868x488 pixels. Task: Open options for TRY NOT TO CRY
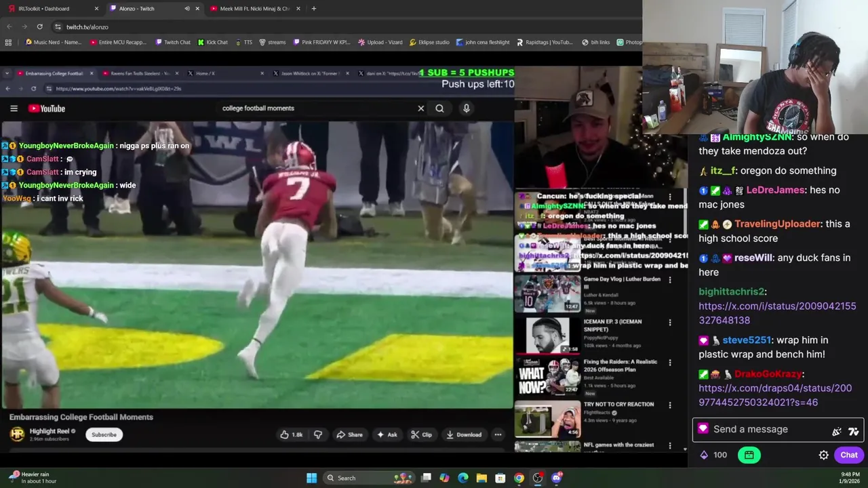[x=670, y=405]
